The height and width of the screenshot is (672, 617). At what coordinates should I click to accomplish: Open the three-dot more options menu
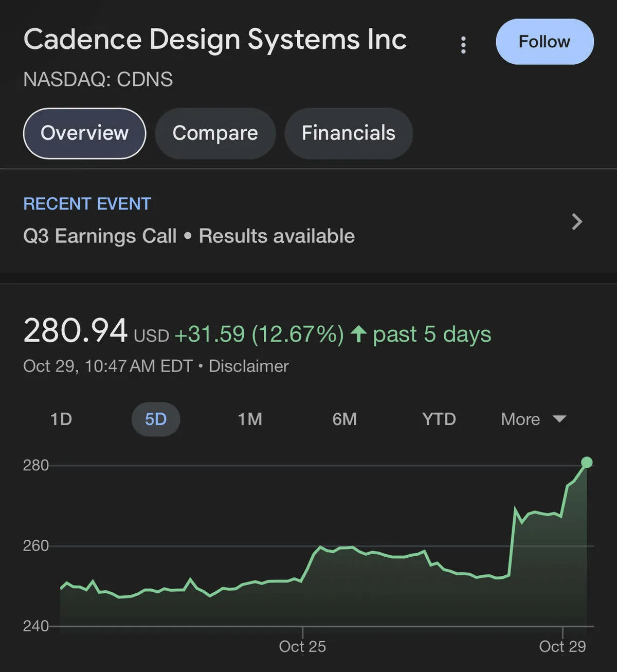click(x=463, y=45)
